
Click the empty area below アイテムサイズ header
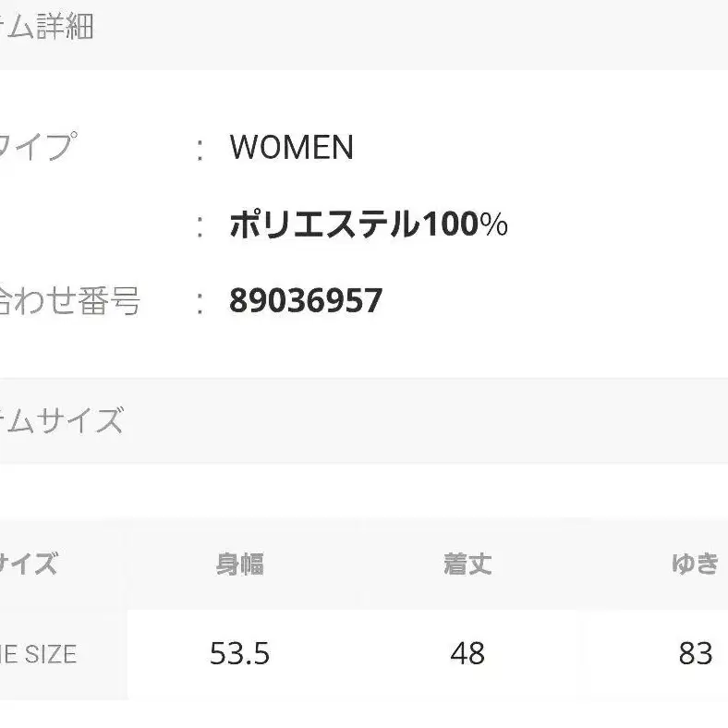pos(364,490)
